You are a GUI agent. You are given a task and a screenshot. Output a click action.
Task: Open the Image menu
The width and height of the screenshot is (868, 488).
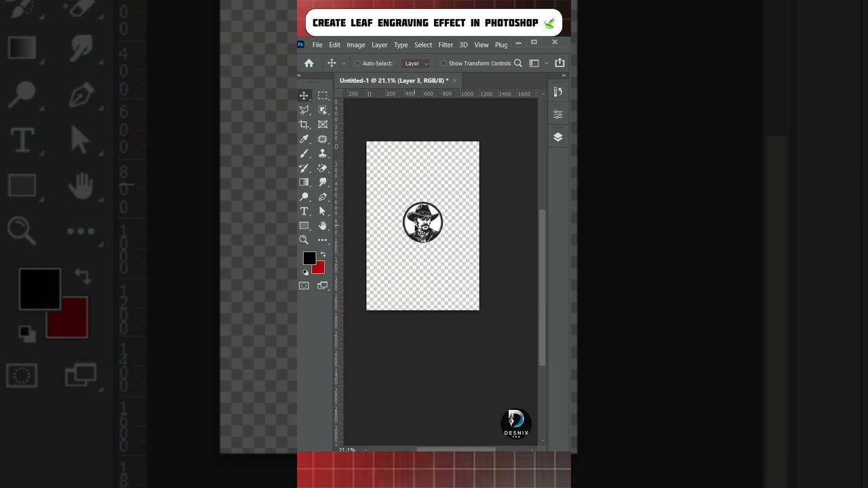tap(356, 45)
